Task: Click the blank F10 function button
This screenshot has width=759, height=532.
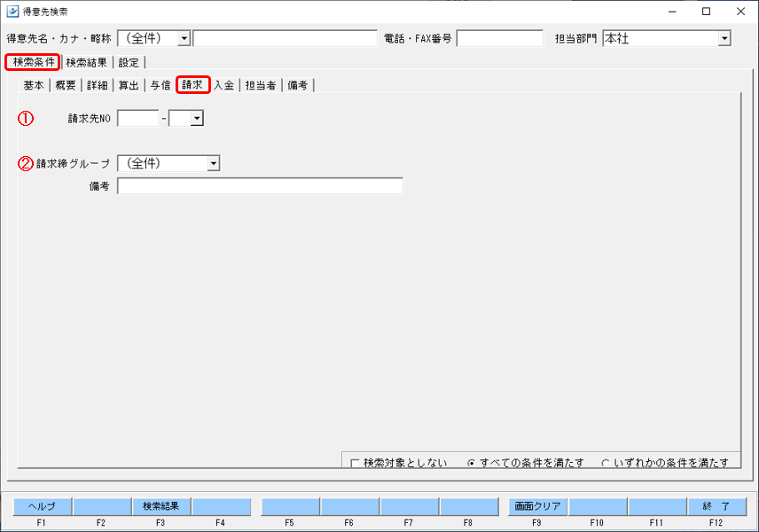Action: pyautogui.click(x=598, y=506)
